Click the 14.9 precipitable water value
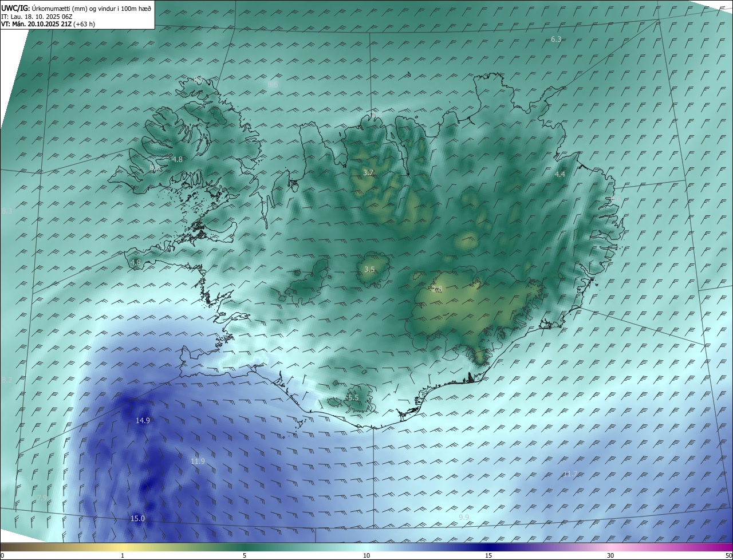Screen dimensions: 733x560 (143, 420)
